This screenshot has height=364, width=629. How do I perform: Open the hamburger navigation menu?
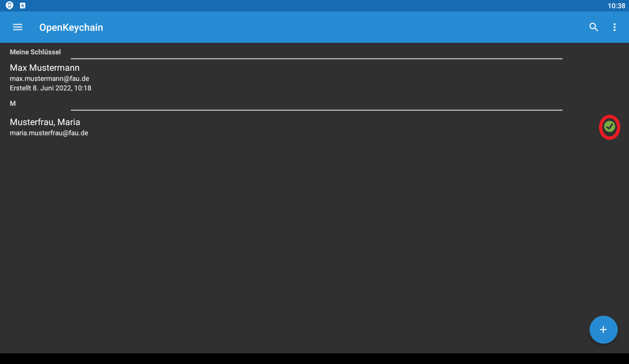(18, 27)
